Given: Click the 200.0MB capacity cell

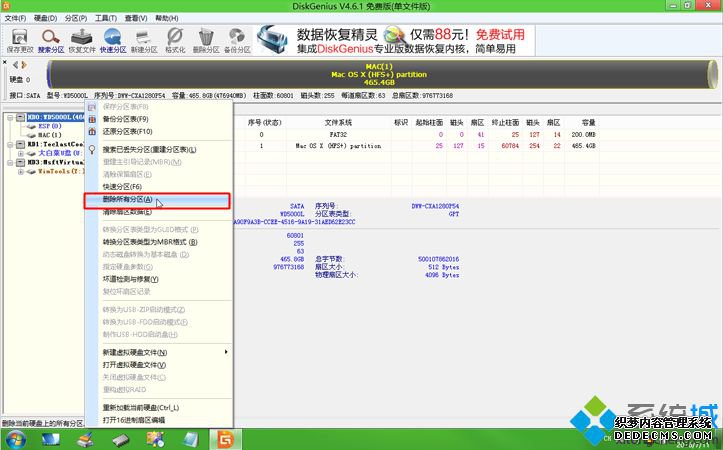Looking at the screenshot, I should pyautogui.click(x=583, y=135).
